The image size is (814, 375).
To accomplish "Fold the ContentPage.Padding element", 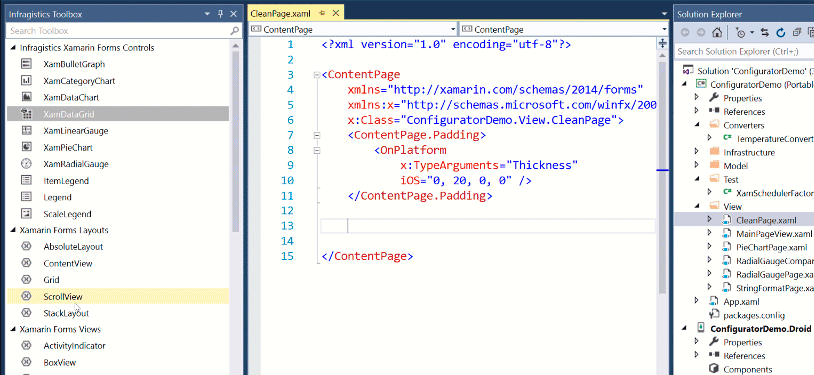I will click(x=317, y=136).
